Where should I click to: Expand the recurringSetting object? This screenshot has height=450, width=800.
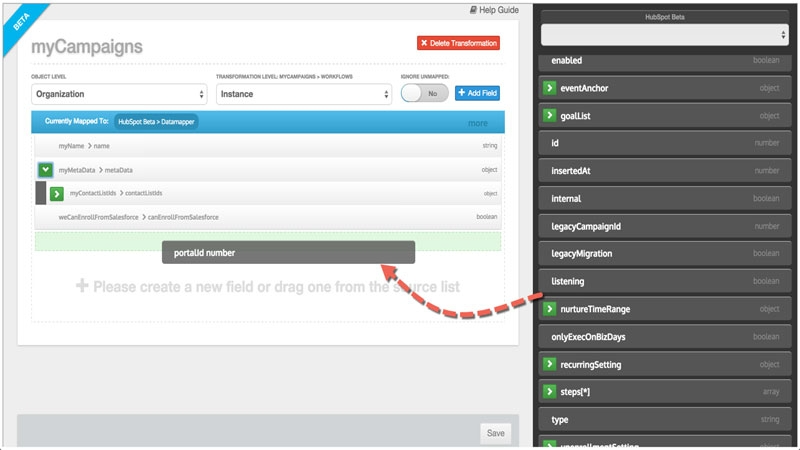tap(549, 364)
